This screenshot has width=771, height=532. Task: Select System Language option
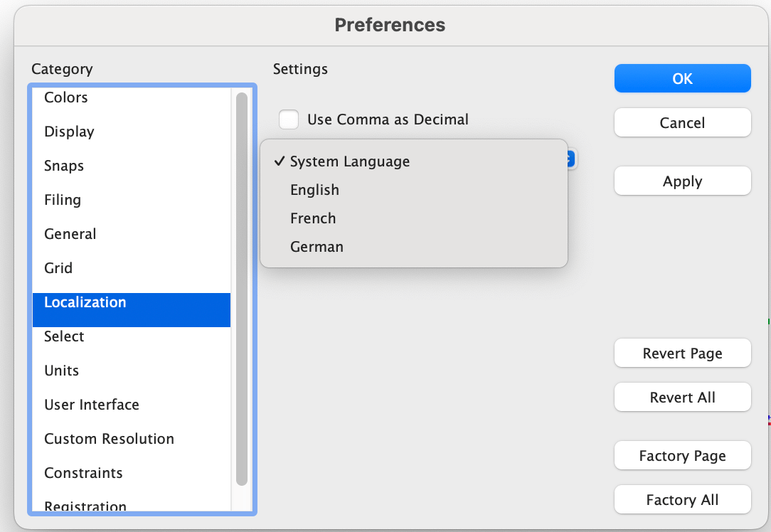[349, 161]
